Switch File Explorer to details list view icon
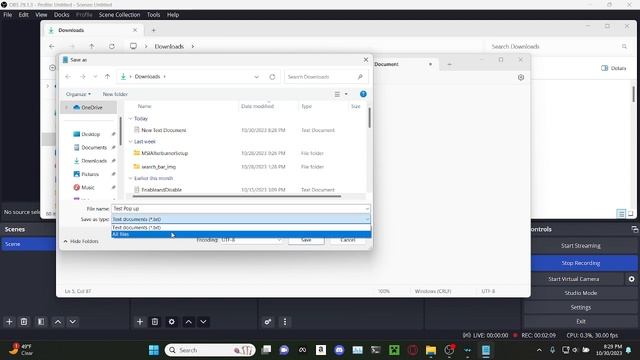Viewport: 640px width, 360px height. (x=621, y=213)
